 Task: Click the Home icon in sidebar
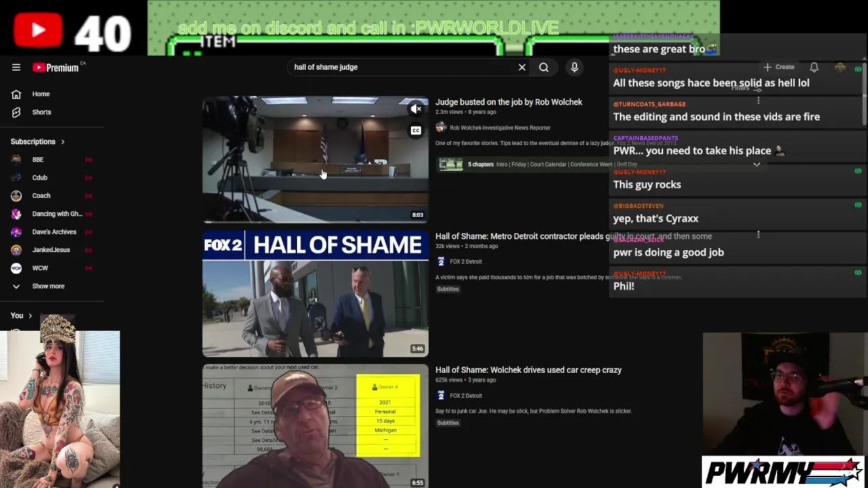[x=16, y=94]
